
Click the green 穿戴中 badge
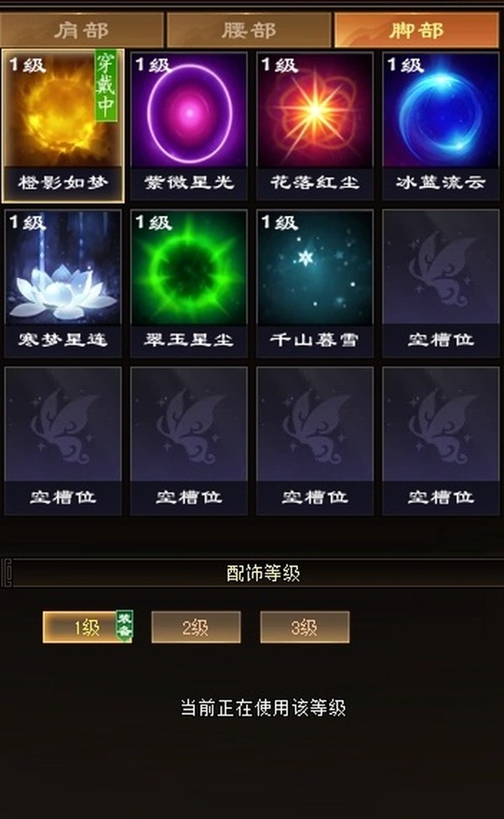[x=106, y=86]
